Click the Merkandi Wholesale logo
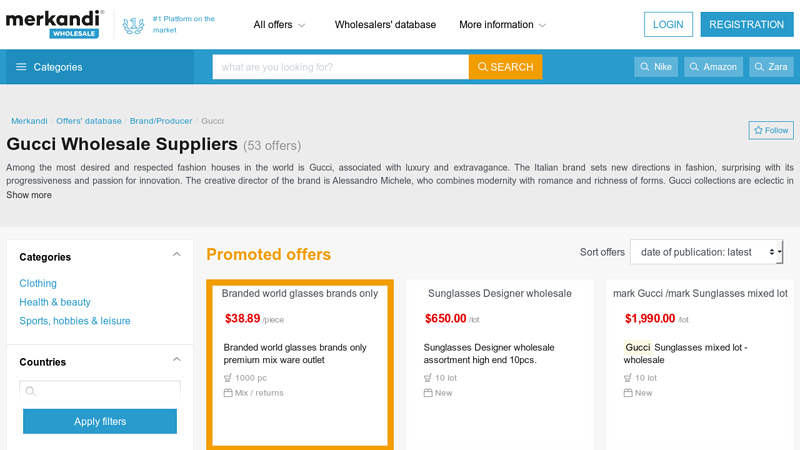Image resolution: width=800 pixels, height=450 pixels. click(55, 24)
